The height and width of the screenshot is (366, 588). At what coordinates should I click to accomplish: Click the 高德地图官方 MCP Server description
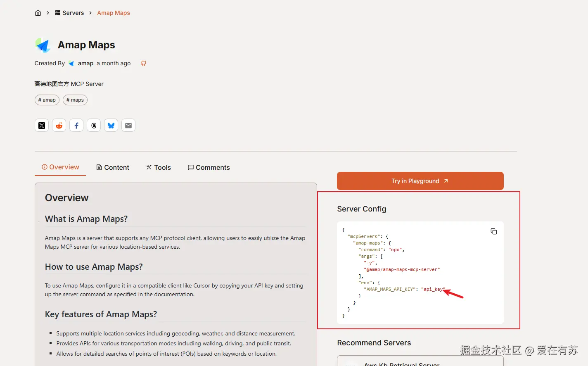tap(69, 84)
